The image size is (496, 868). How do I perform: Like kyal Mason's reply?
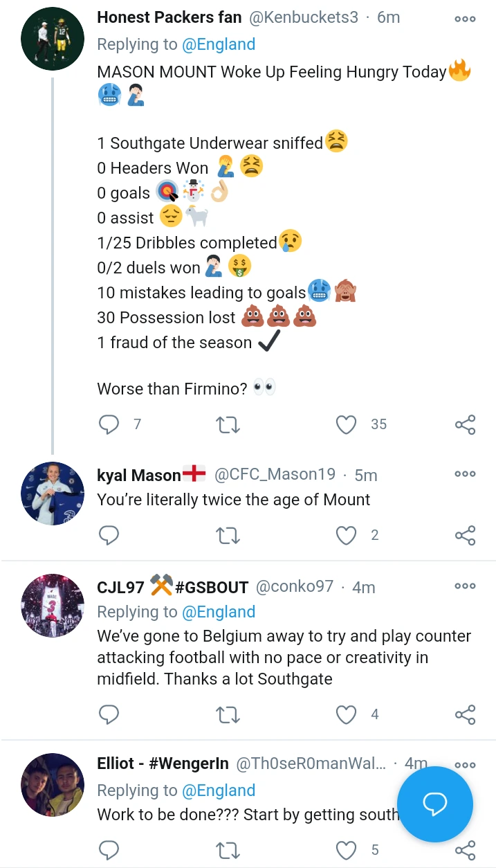pos(346,535)
